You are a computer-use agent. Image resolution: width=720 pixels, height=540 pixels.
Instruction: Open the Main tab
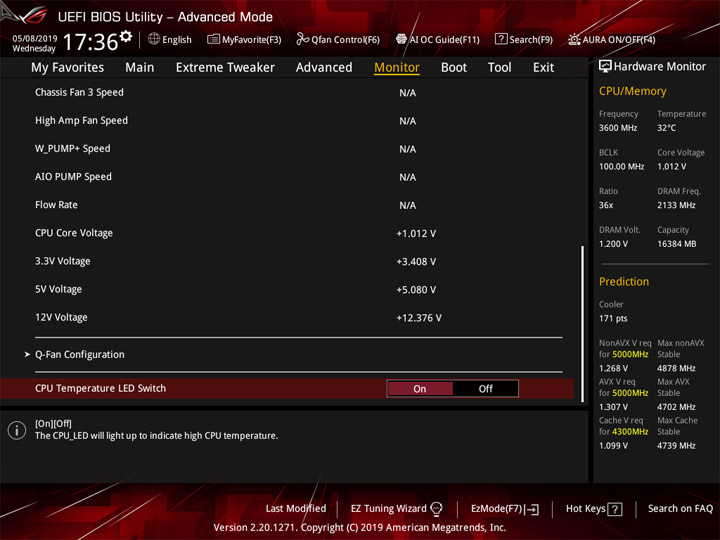click(x=140, y=68)
